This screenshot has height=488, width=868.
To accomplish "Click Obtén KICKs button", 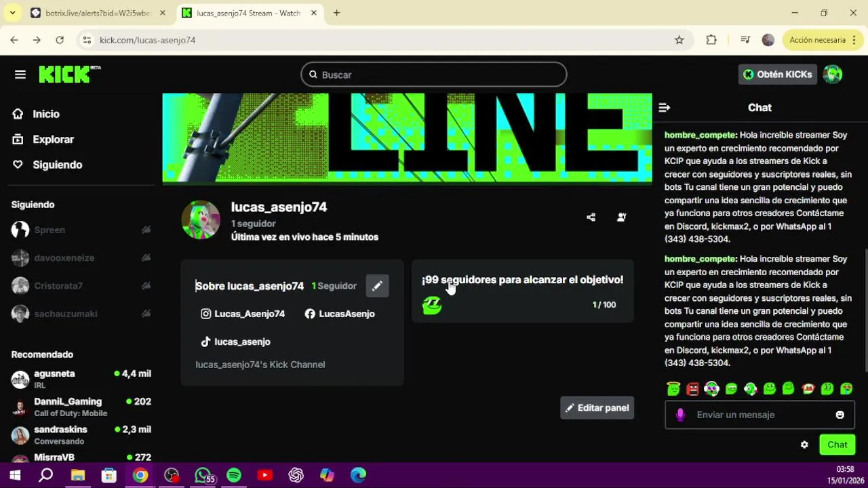I will tap(778, 75).
